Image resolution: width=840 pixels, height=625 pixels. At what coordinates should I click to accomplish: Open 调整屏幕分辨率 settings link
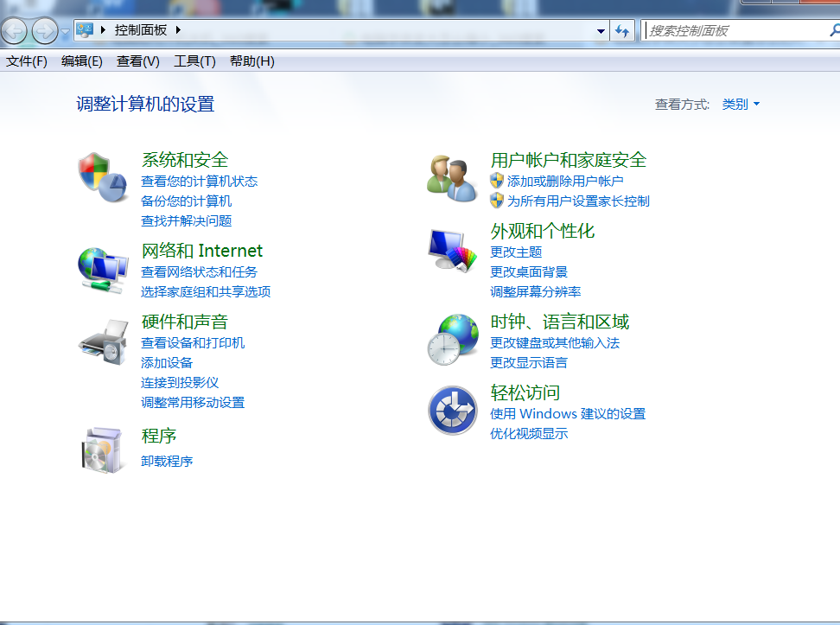536,292
